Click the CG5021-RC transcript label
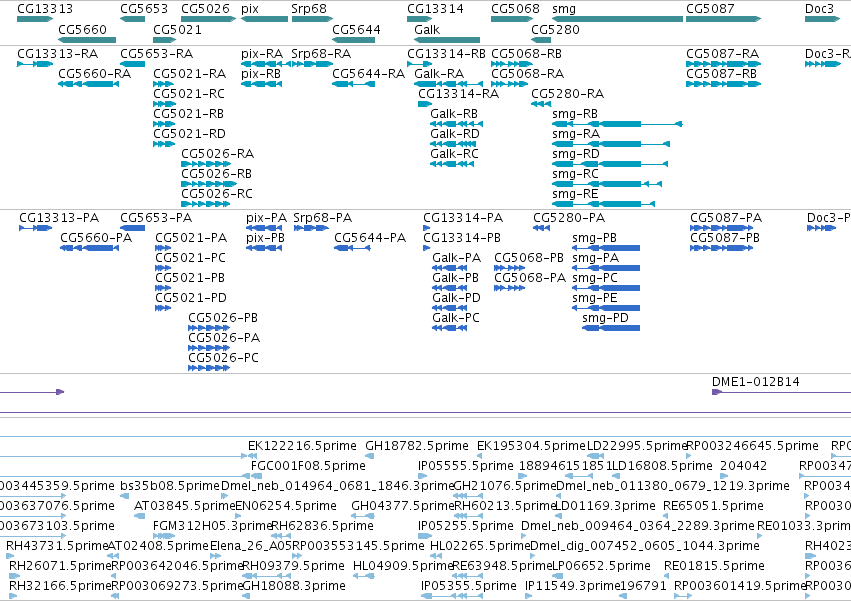Screen dimensions: 851x601 coord(189,93)
